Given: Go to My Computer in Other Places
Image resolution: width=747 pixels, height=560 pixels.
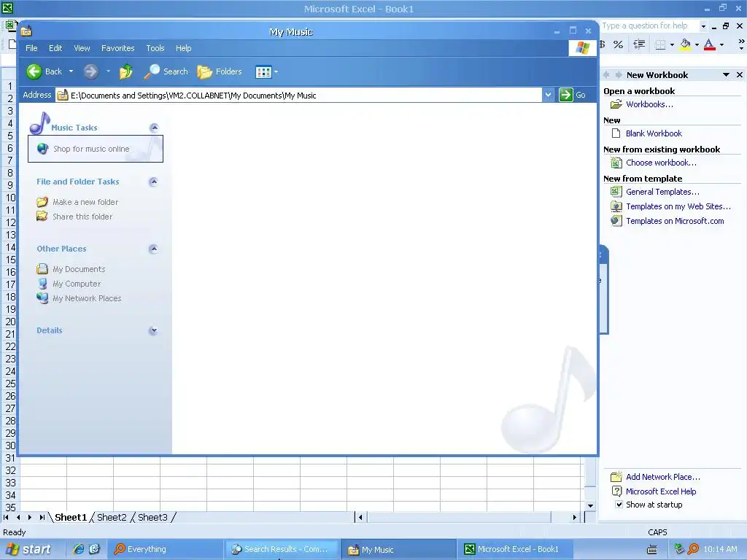Looking at the screenshot, I should coord(77,284).
